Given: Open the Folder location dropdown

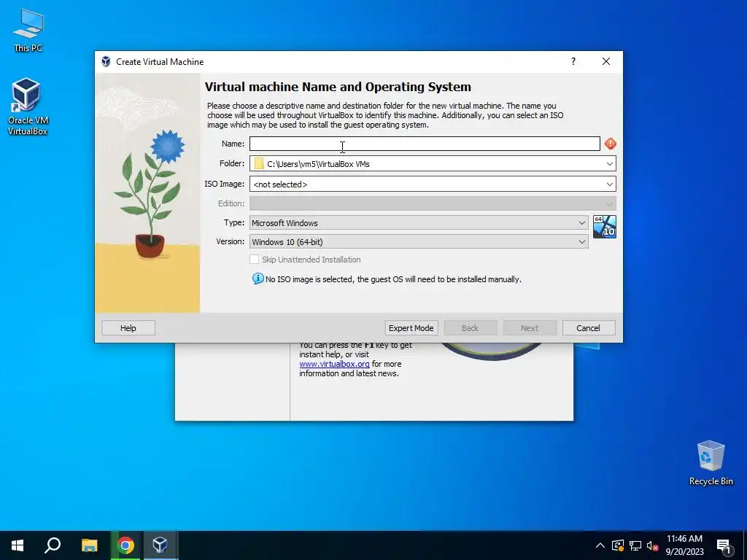Looking at the screenshot, I should [x=609, y=164].
